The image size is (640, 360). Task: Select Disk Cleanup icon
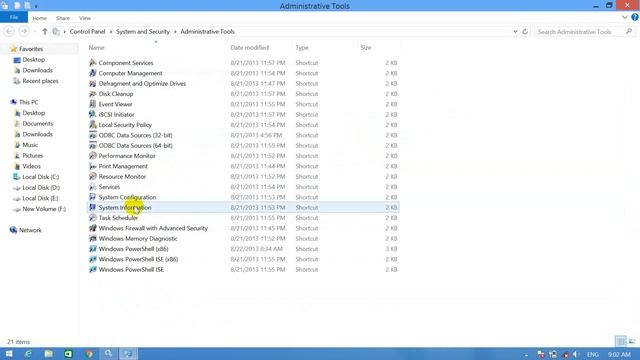coord(93,94)
